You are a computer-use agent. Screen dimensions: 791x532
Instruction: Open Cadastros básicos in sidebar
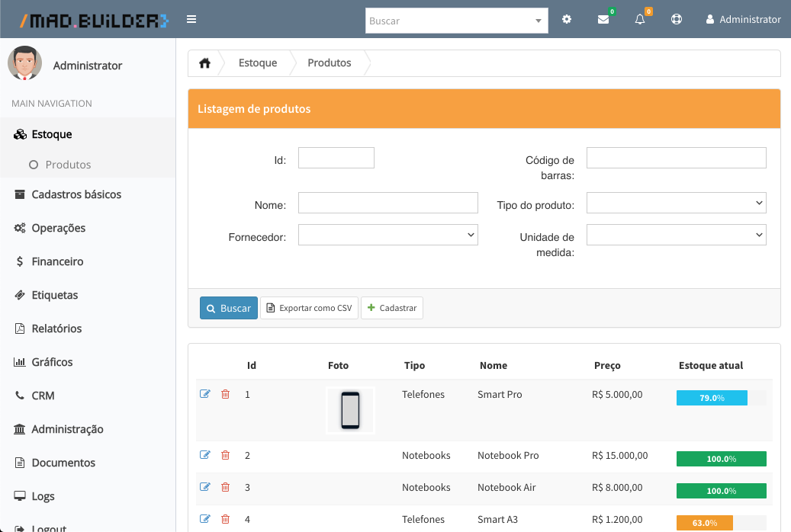(x=88, y=194)
